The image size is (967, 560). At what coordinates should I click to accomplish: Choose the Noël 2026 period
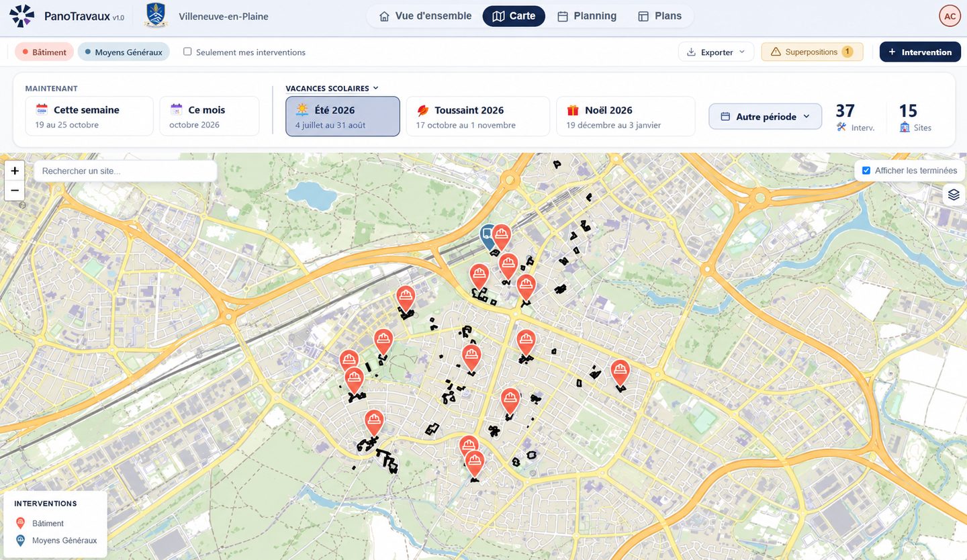tap(626, 116)
